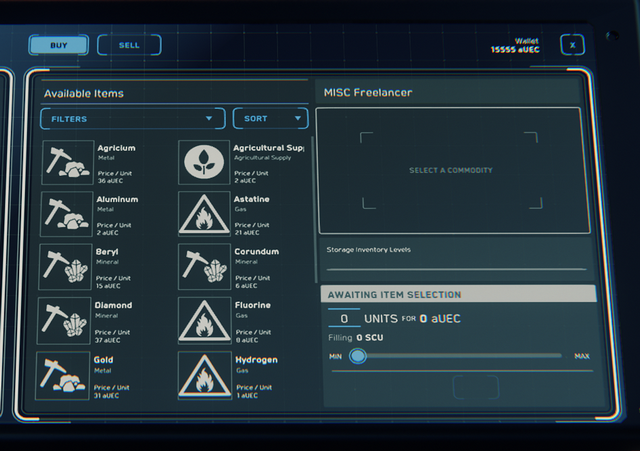The image size is (640, 451).
Task: Click the Astatine item name
Action: tap(251, 199)
